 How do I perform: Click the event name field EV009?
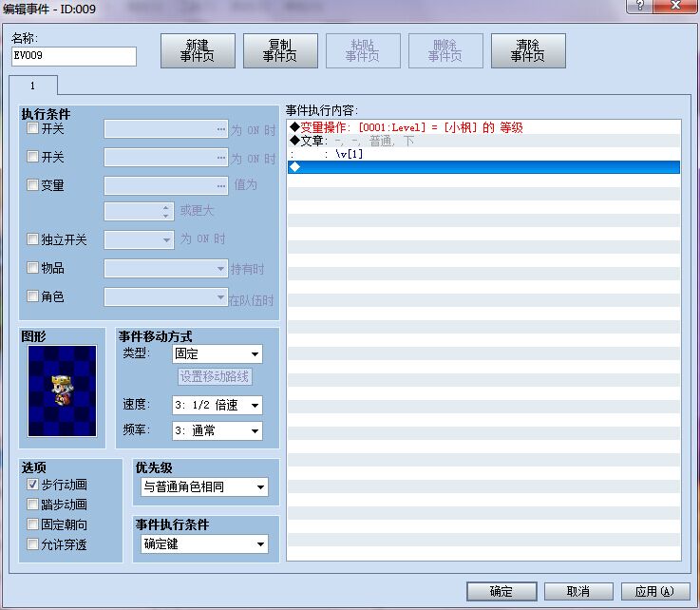tap(74, 56)
